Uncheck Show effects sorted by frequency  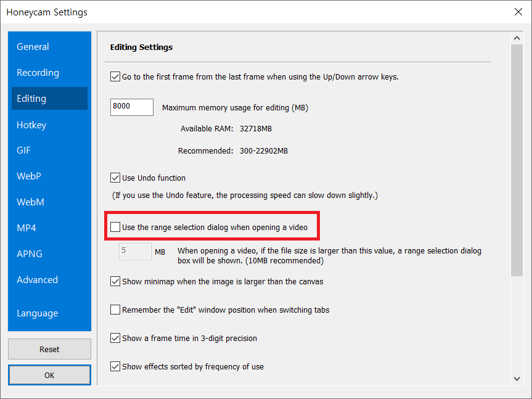(115, 366)
